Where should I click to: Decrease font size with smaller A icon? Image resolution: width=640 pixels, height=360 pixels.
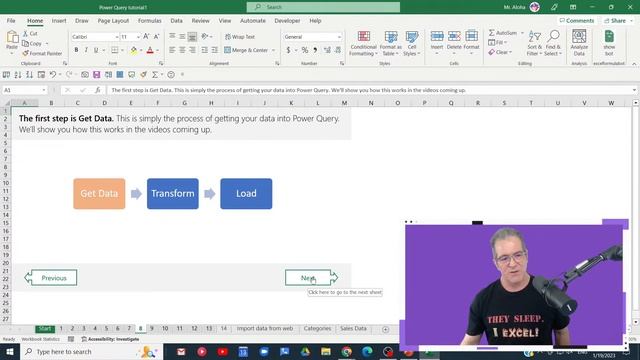(x=156, y=37)
